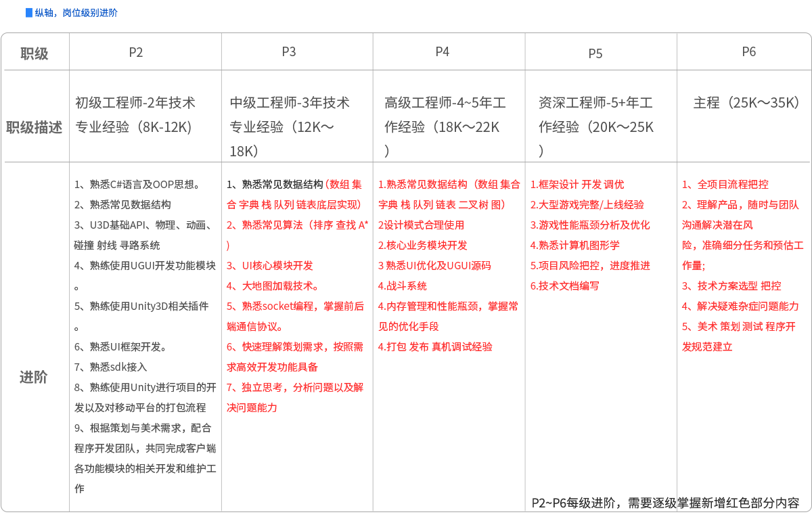Click the highlighted heading text at top
The width and height of the screenshot is (812, 523).
click(76, 13)
